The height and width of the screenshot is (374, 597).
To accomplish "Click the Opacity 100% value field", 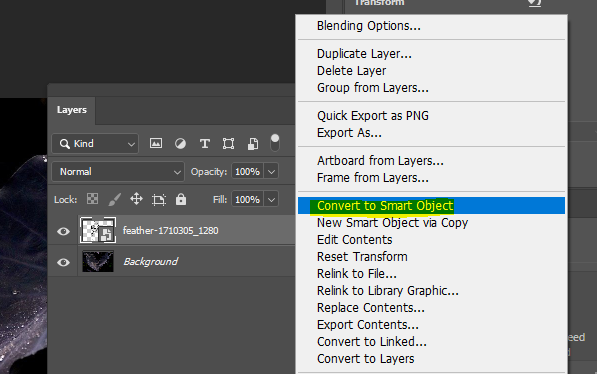I will point(247,171).
